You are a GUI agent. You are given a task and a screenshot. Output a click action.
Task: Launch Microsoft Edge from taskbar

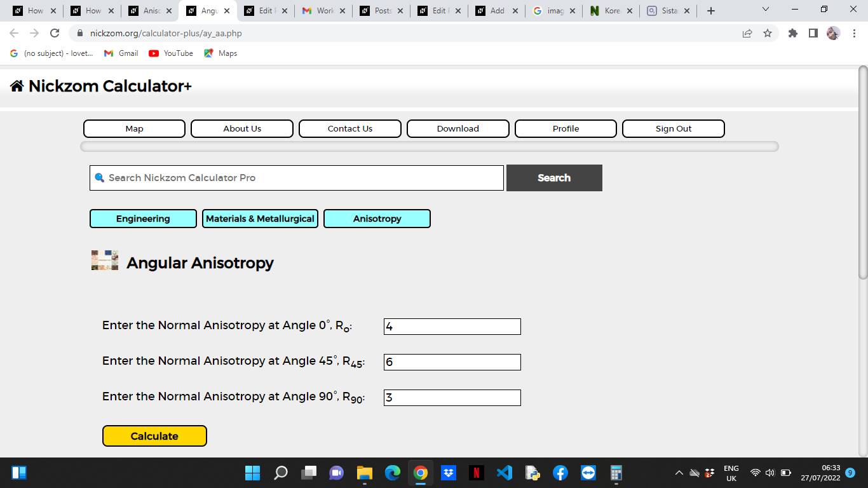392,473
